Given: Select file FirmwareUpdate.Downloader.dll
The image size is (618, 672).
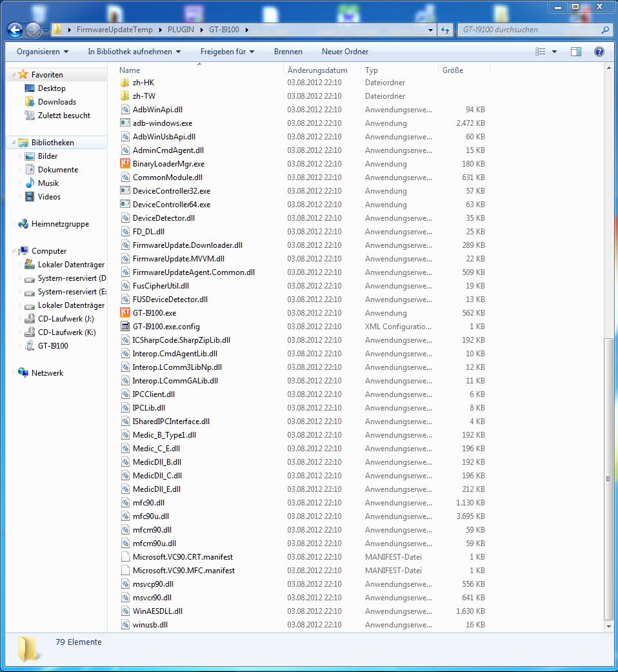Looking at the screenshot, I should tap(188, 245).
